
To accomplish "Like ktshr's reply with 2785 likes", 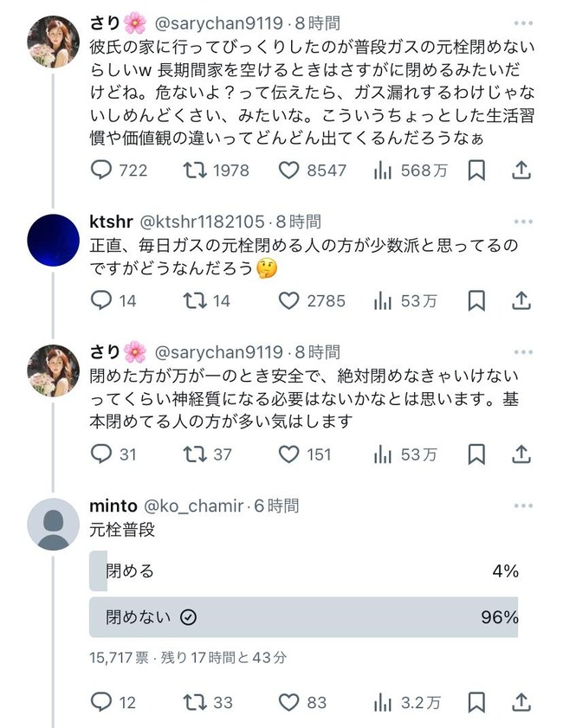I will pyautogui.click(x=288, y=301).
